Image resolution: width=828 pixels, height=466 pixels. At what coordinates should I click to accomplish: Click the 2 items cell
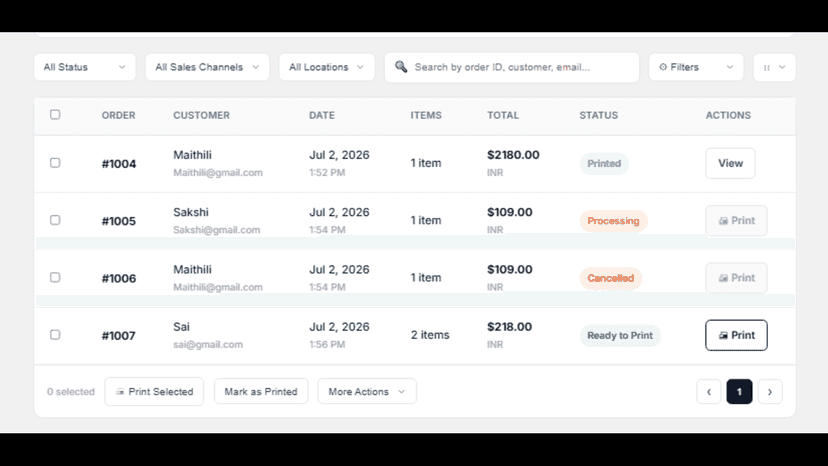[430, 335]
